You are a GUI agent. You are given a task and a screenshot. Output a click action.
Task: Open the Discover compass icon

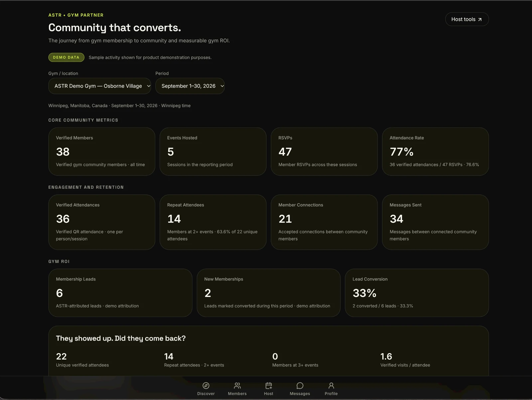pyautogui.click(x=206, y=385)
